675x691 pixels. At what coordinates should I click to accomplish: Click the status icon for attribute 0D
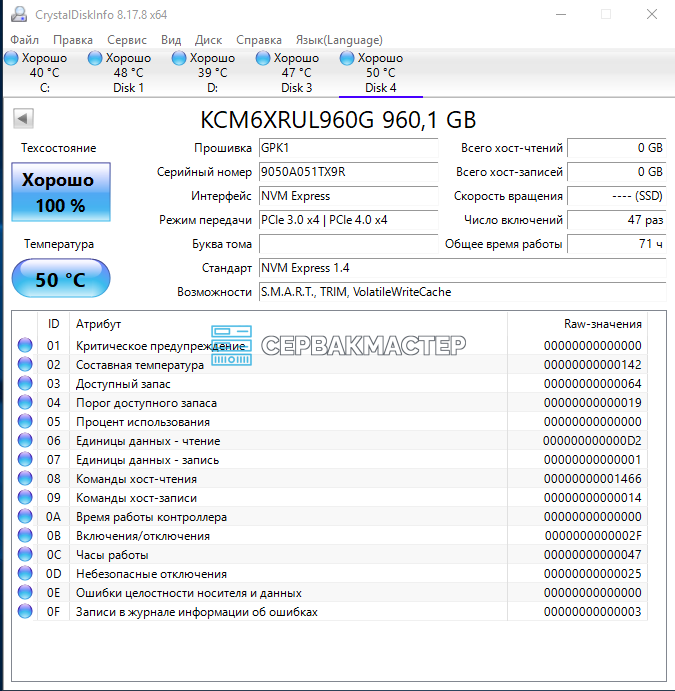click(x=25, y=573)
